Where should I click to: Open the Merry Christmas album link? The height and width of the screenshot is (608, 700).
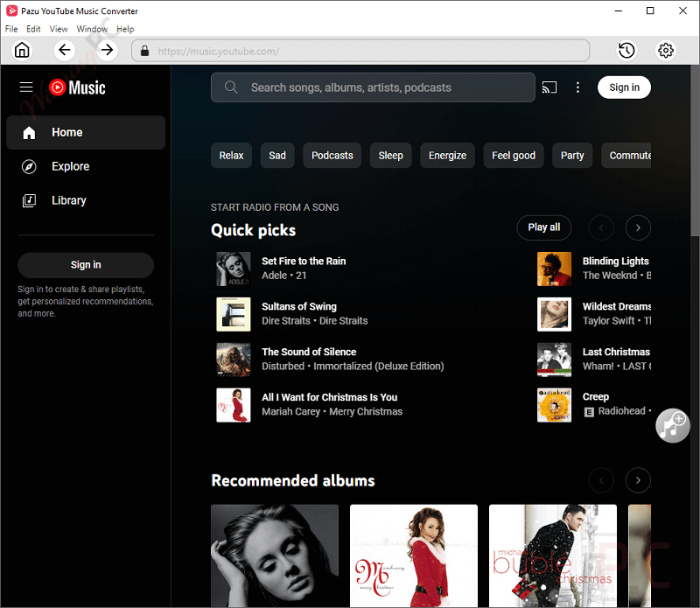pyautogui.click(x=366, y=411)
